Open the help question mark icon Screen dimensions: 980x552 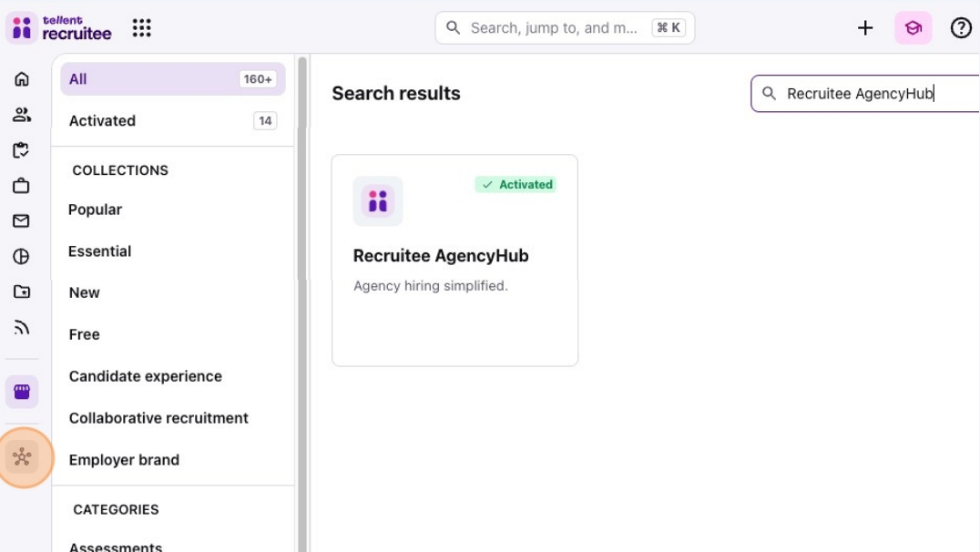[x=961, y=27]
